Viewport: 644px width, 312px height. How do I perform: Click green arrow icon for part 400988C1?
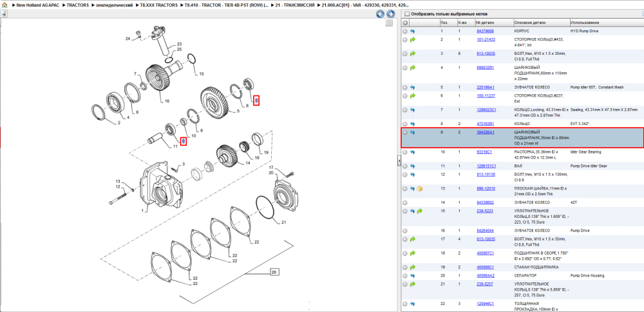[x=413, y=267]
